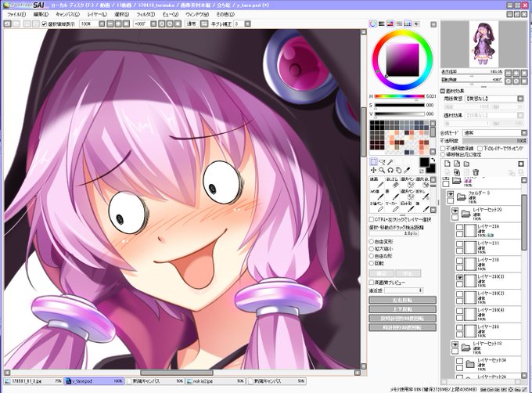Create a new normal layer
This screenshot has width=532, height=393.
pyautogui.click(x=448, y=164)
